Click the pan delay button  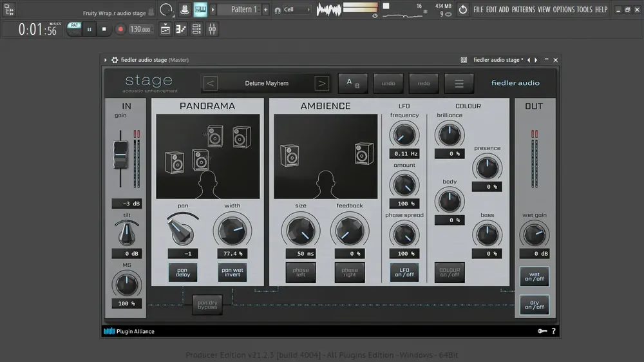point(183,272)
